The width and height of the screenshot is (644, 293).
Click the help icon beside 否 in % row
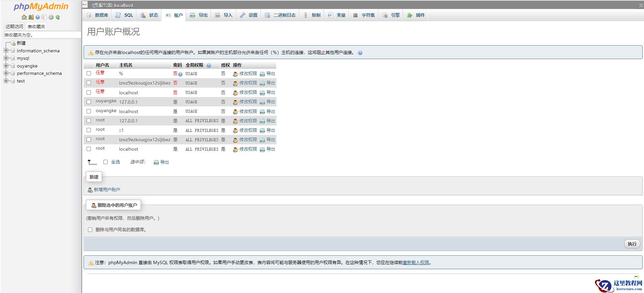tap(180, 74)
